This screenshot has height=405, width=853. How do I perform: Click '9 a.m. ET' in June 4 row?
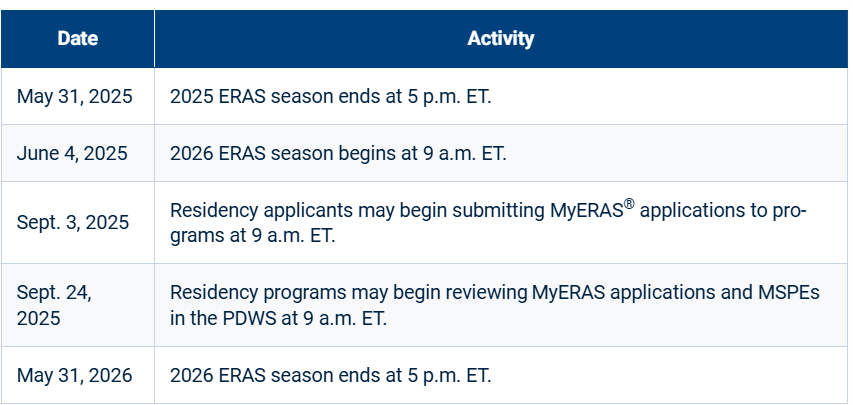[x=468, y=154]
